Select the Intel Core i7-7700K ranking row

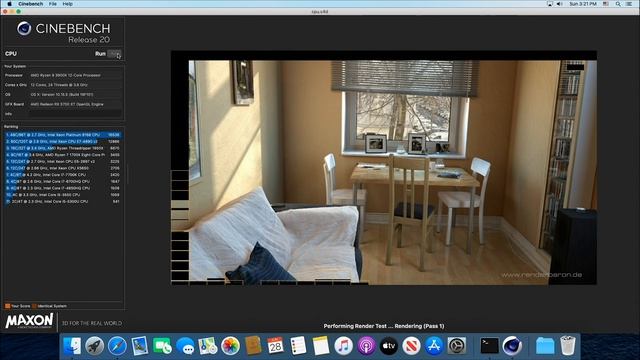pos(62,175)
